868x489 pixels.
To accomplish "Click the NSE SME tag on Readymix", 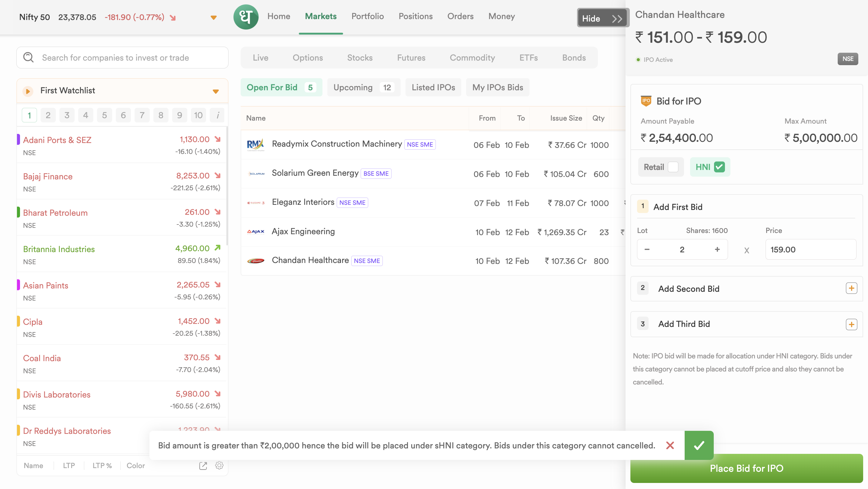I will pos(420,145).
